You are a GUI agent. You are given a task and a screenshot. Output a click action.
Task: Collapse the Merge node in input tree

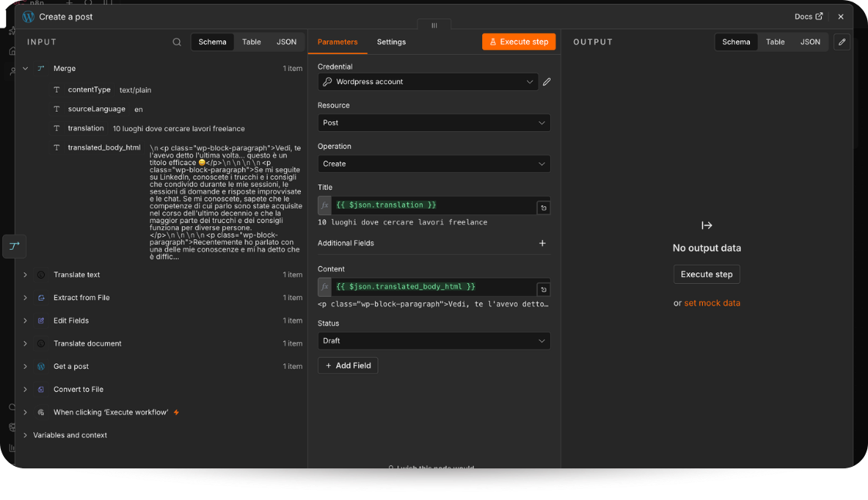point(25,69)
